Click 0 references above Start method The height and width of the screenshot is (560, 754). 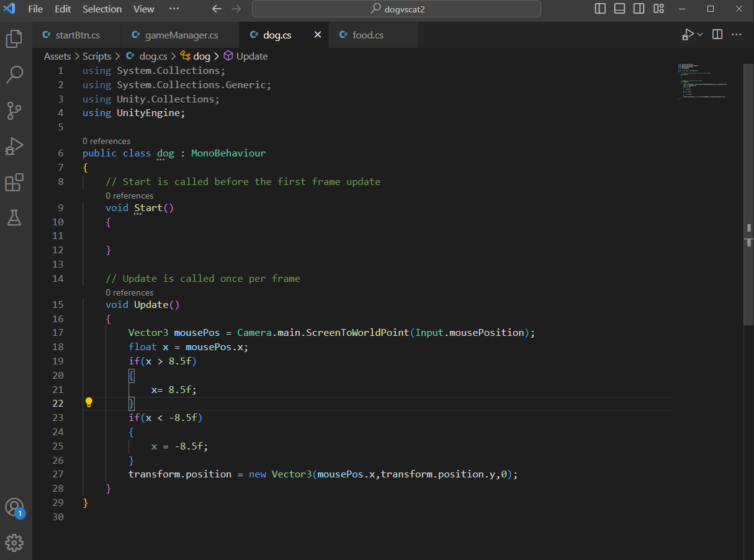130,196
